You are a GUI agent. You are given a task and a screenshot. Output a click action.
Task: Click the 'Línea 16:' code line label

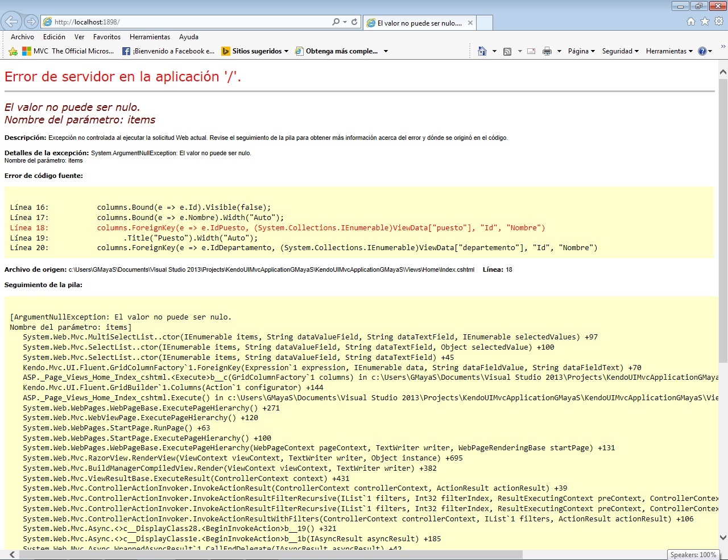[29, 208]
